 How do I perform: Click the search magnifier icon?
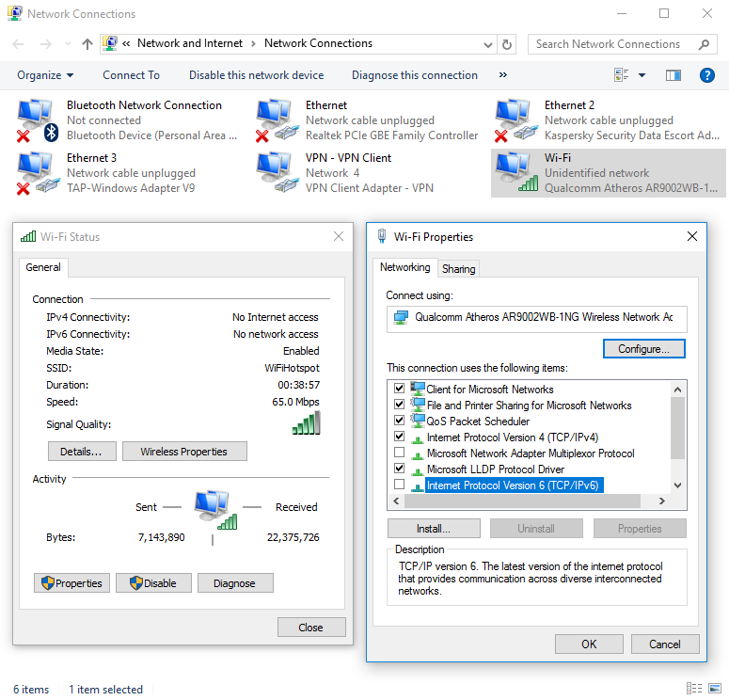(x=704, y=44)
